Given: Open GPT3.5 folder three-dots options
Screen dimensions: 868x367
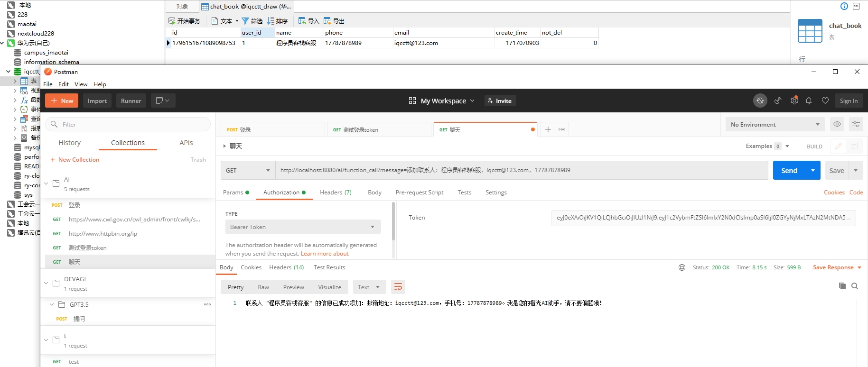Looking at the screenshot, I should click(x=207, y=304).
